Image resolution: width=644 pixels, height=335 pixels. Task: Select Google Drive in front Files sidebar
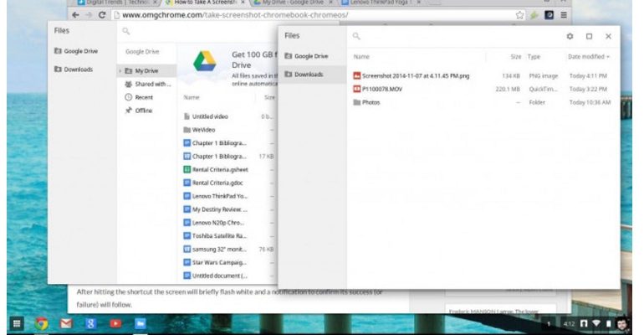[310, 56]
